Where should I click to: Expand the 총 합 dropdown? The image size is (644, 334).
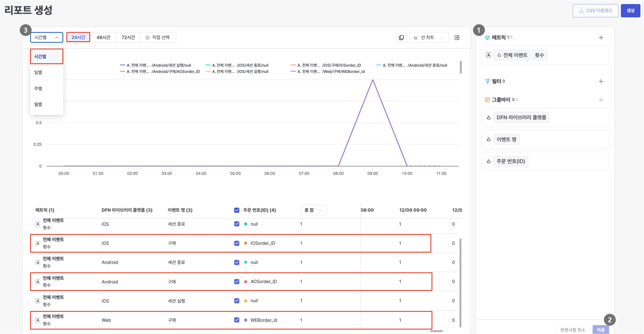(313, 210)
